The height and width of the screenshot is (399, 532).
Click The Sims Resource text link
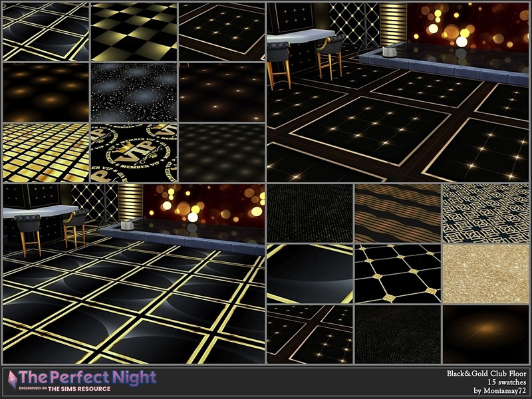(79, 389)
